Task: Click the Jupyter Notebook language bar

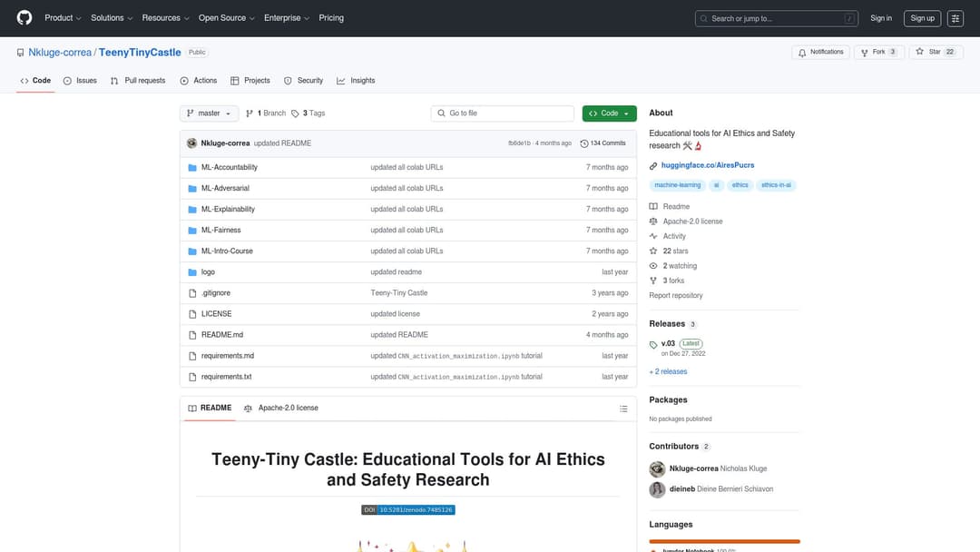Action: 724,541
